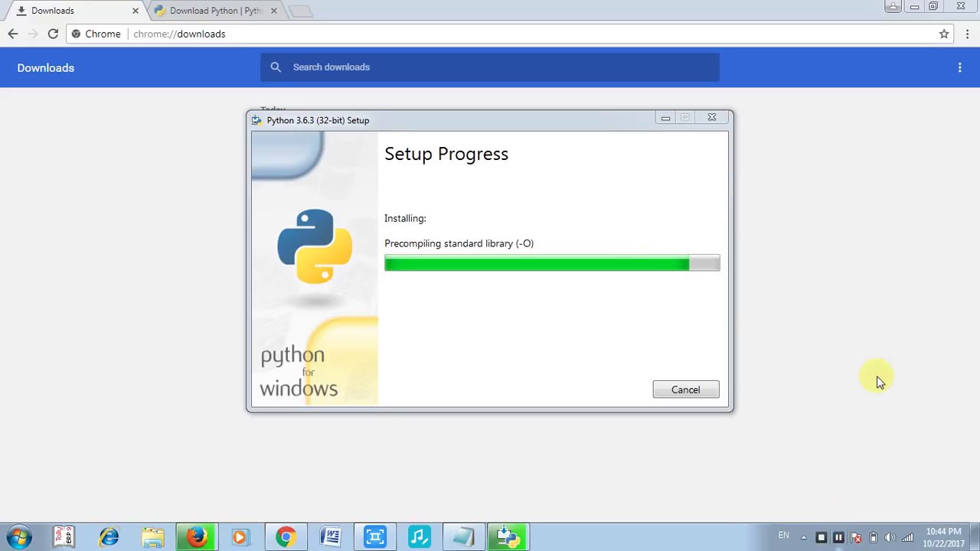Click the network signal tray icon
The height and width of the screenshot is (551, 980).
point(907,537)
